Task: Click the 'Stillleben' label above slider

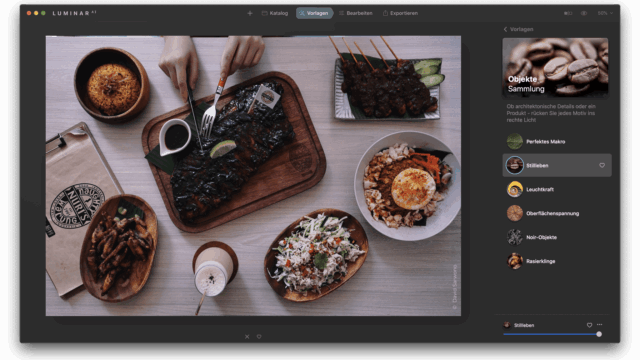Action: click(x=524, y=325)
